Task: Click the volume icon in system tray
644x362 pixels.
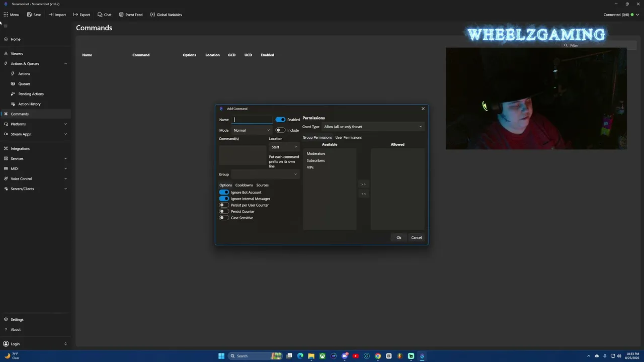Action: (x=619, y=356)
